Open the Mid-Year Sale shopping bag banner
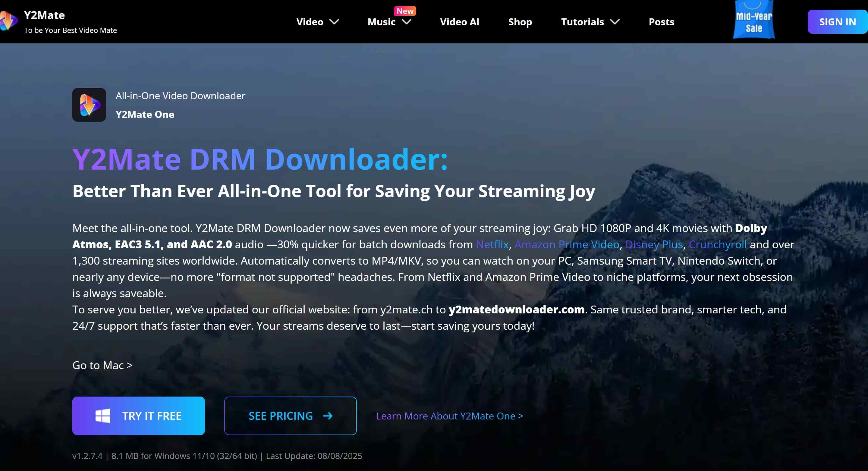This screenshot has height=471, width=868. pos(754,20)
